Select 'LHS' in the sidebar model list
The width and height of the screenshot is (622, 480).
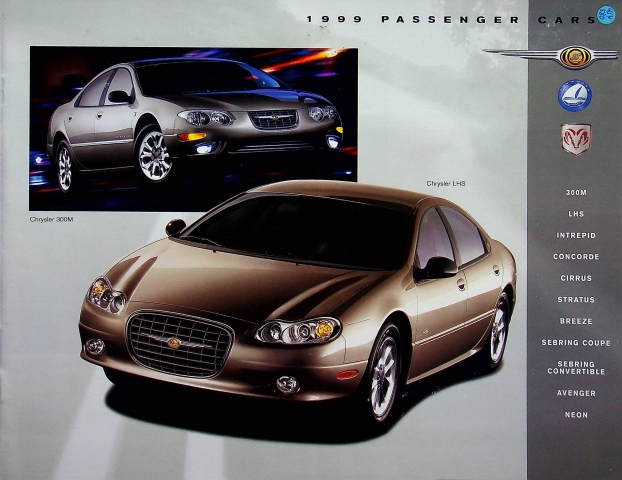[576, 214]
